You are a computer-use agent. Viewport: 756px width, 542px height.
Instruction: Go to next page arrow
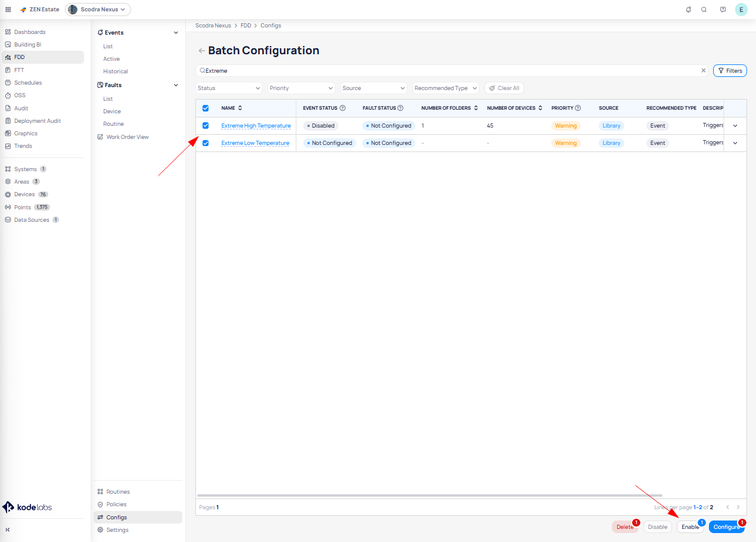(738, 507)
